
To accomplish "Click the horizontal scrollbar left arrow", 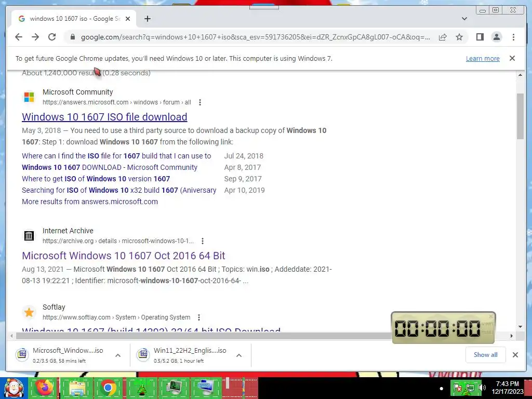I will click(11, 336).
